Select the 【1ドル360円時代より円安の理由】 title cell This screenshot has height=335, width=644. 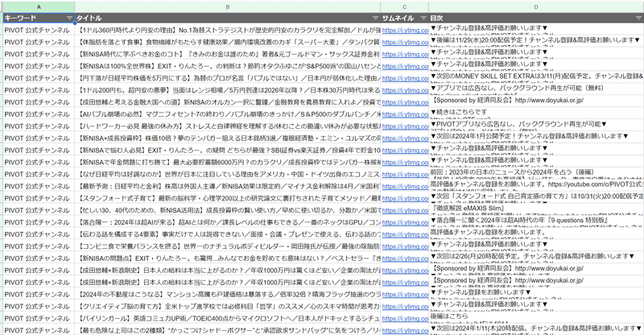point(228,29)
